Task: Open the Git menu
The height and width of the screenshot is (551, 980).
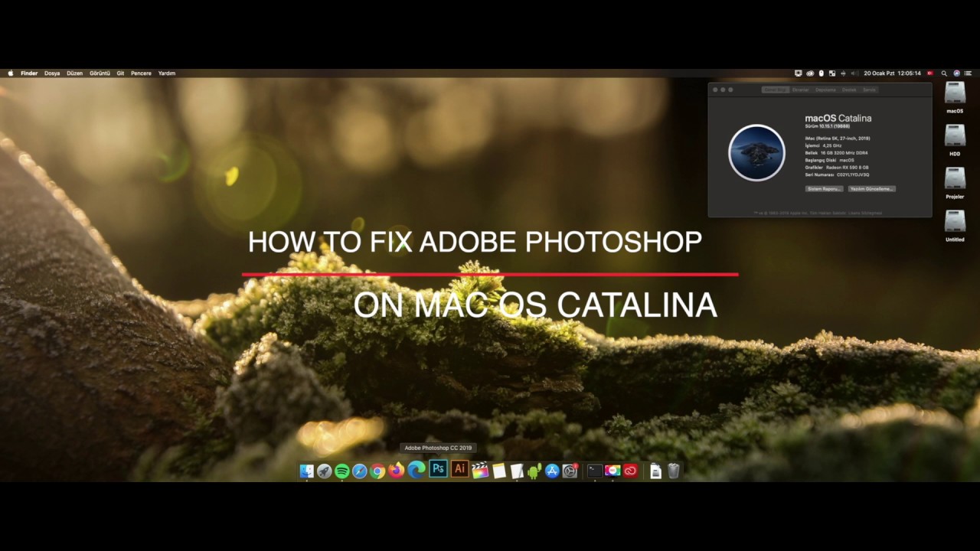Action: (x=120, y=73)
